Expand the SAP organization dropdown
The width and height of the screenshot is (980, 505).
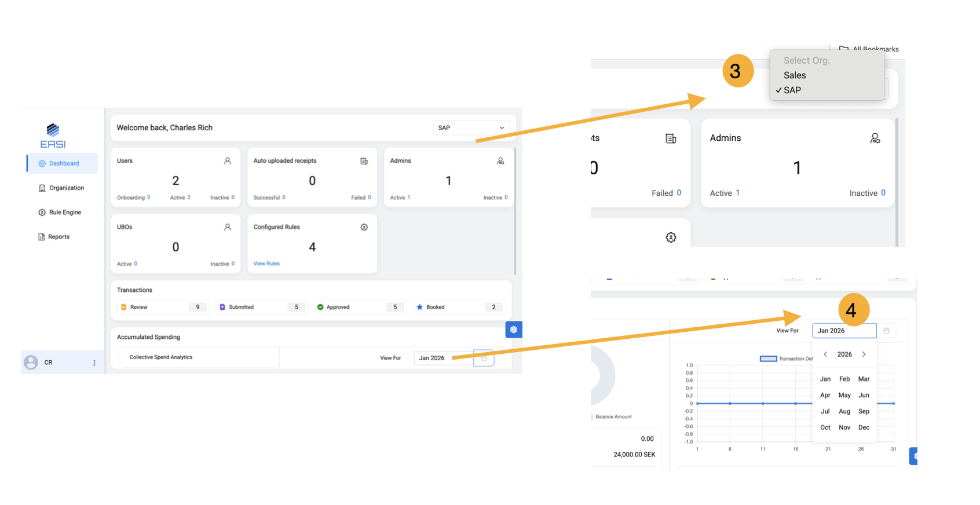(471, 128)
